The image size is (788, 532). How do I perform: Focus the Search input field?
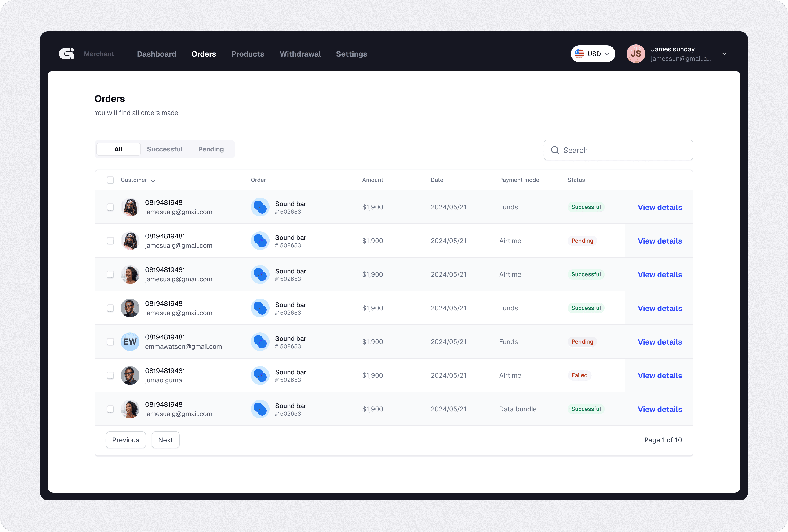click(624, 150)
